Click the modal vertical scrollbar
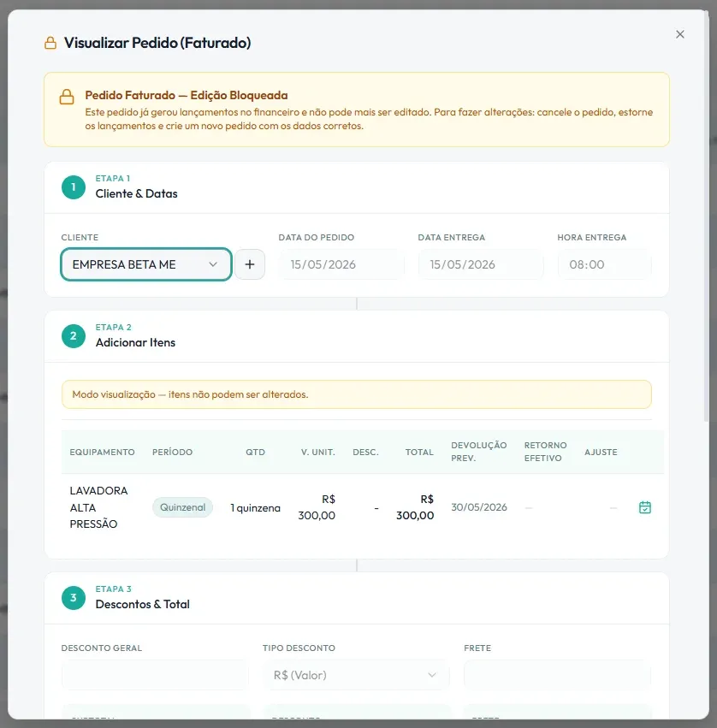The height and width of the screenshot is (728, 717). (707, 218)
